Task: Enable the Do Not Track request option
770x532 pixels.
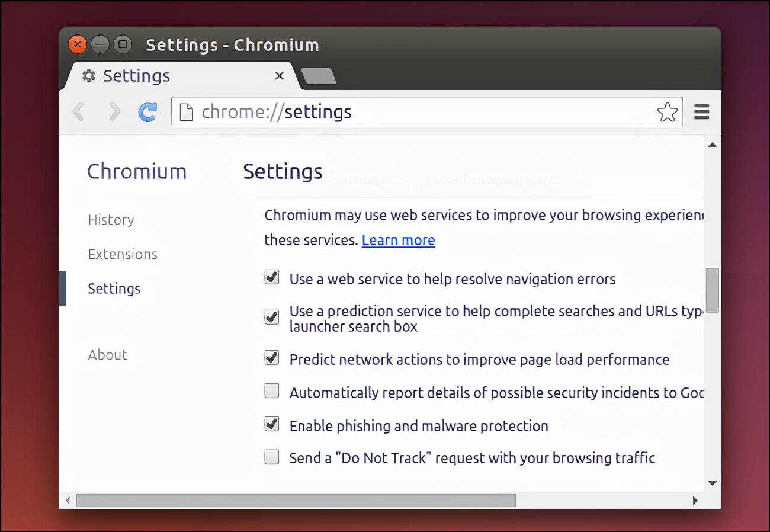Action: pyautogui.click(x=271, y=457)
